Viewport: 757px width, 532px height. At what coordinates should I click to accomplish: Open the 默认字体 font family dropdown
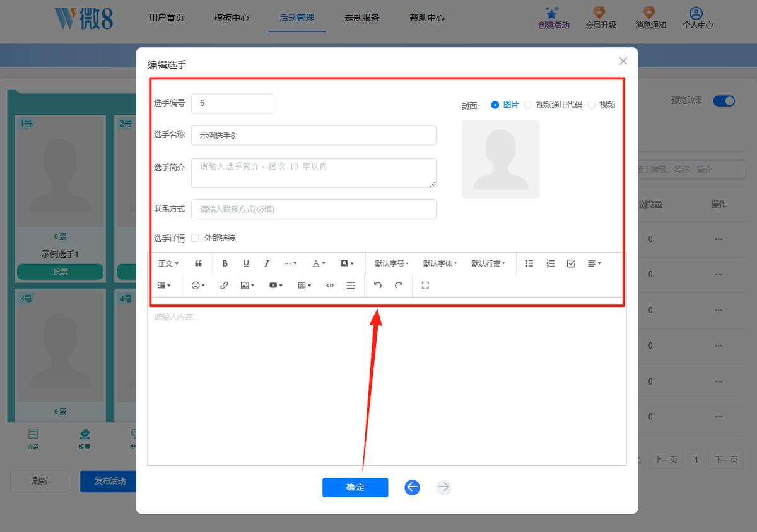pyautogui.click(x=440, y=263)
